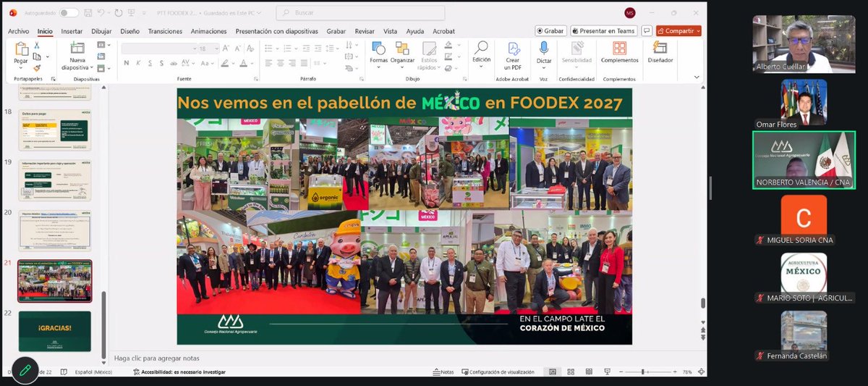Click the notes area 'Haga clic para agregar notas'
Screen dimensions: 868x386
pyautogui.click(x=157, y=358)
